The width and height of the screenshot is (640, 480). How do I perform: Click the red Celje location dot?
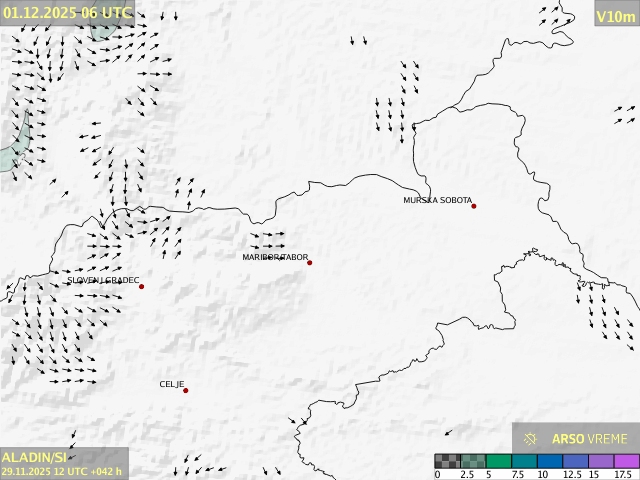click(185, 390)
